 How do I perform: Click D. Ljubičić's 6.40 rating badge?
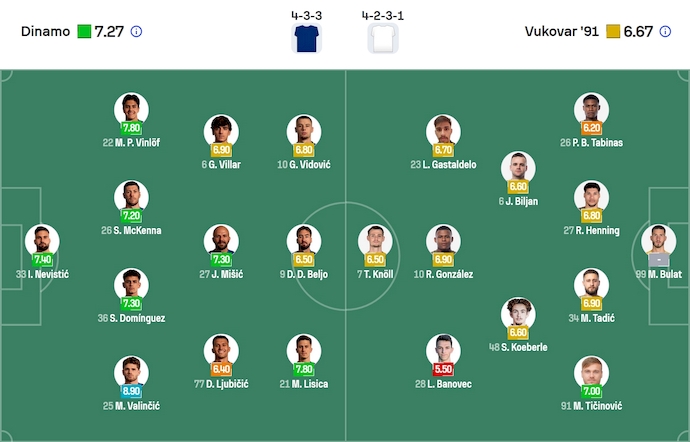tap(221, 369)
